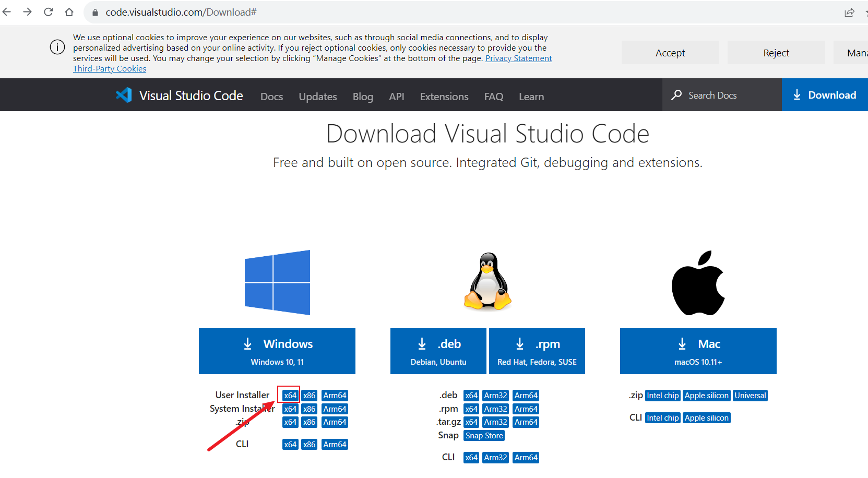Open the Blog nav item
This screenshot has width=868, height=478.
363,97
